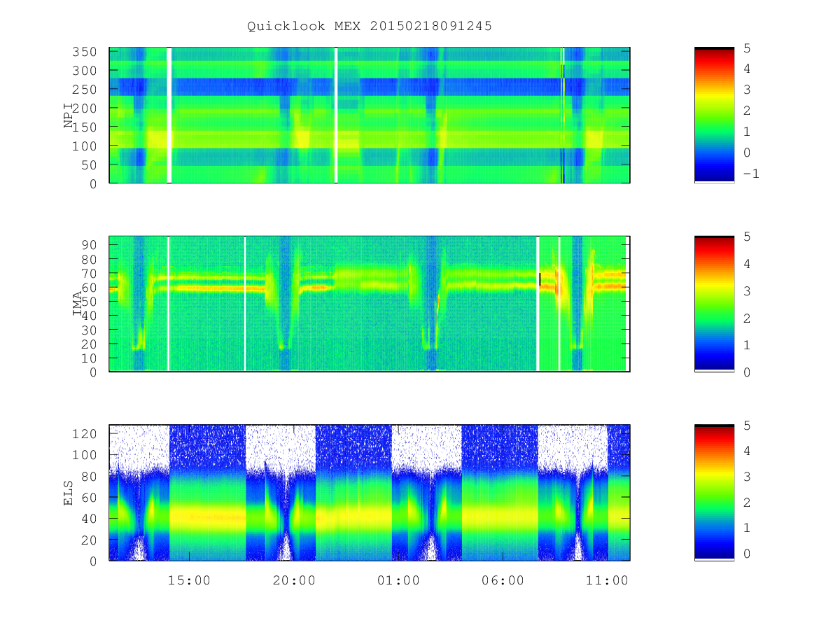Click the plot title 'Quicklook MEX 20150218091245'
The width and height of the screenshot is (840, 630).
(370, 27)
